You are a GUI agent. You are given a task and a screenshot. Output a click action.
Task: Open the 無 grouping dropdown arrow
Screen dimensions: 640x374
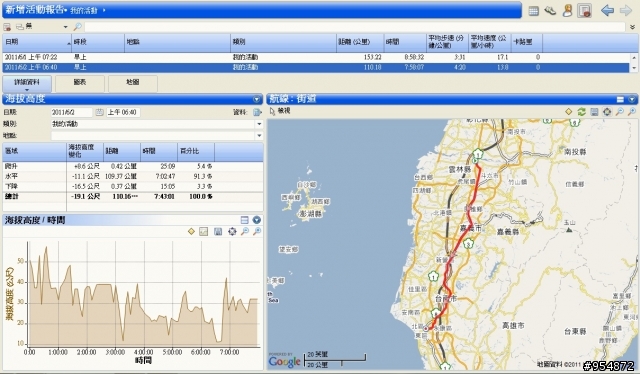click(x=65, y=27)
